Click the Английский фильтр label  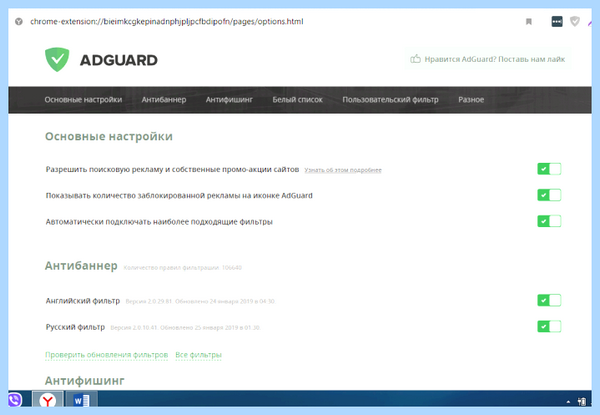click(83, 301)
